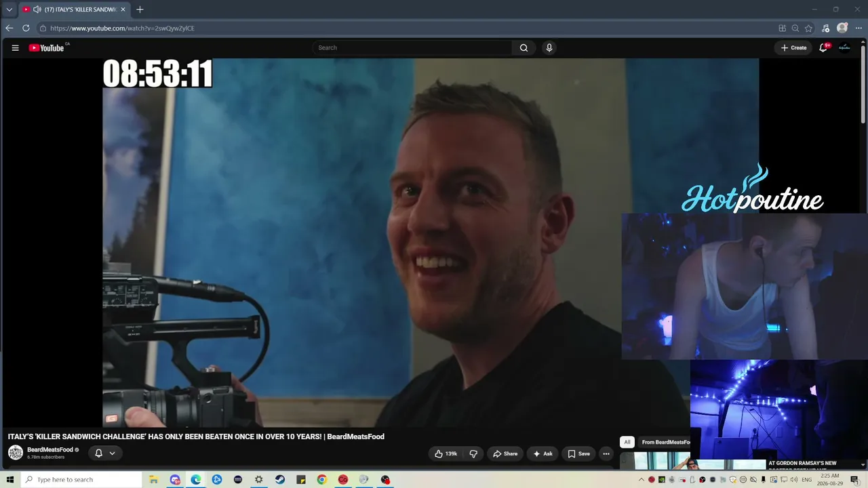
Task: Open Windows Settings gear in taskbar
Action: pos(258,480)
